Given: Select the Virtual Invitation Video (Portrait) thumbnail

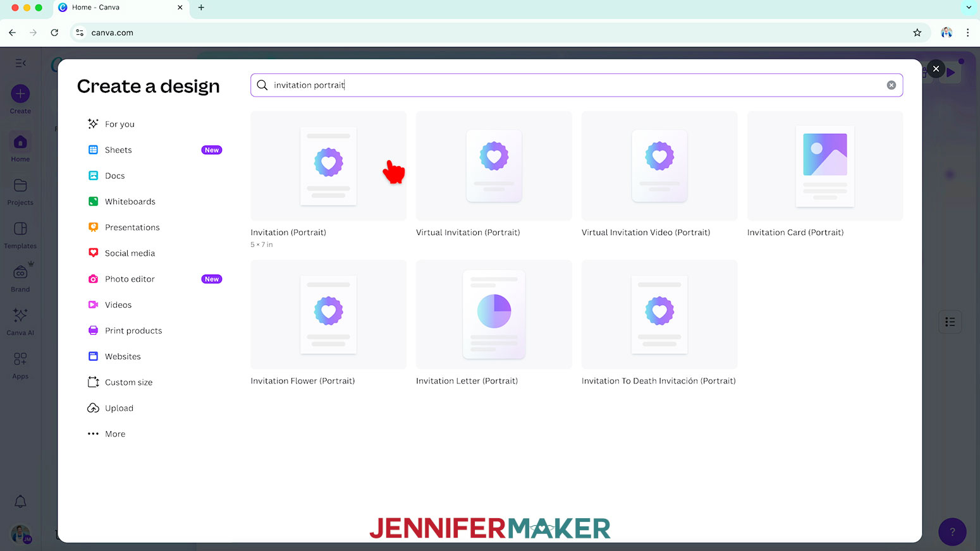Looking at the screenshot, I should (x=659, y=166).
